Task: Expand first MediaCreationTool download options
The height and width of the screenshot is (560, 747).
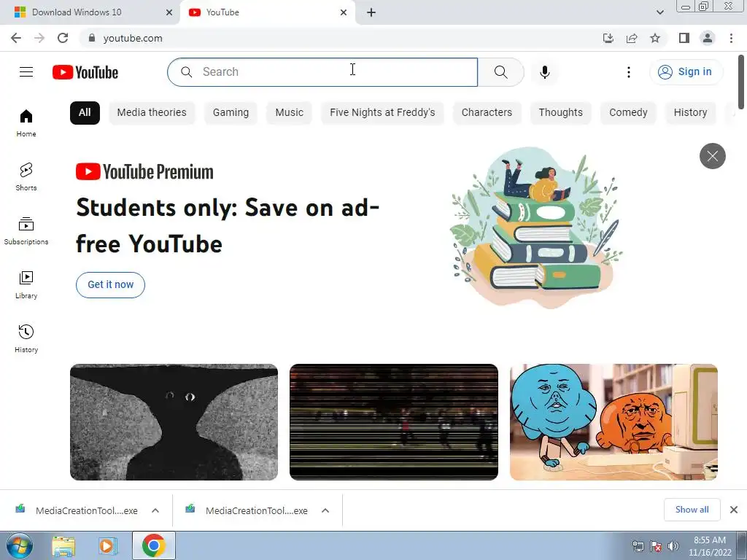Action: 155,510
